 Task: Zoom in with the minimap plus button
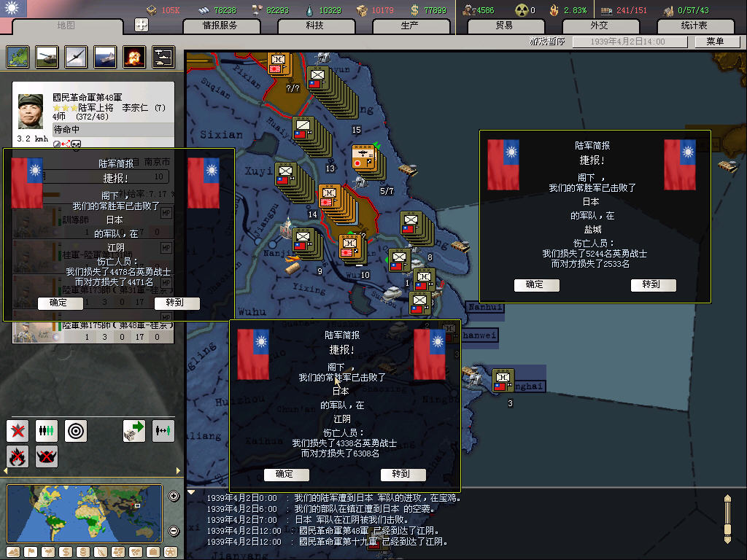tap(174, 496)
